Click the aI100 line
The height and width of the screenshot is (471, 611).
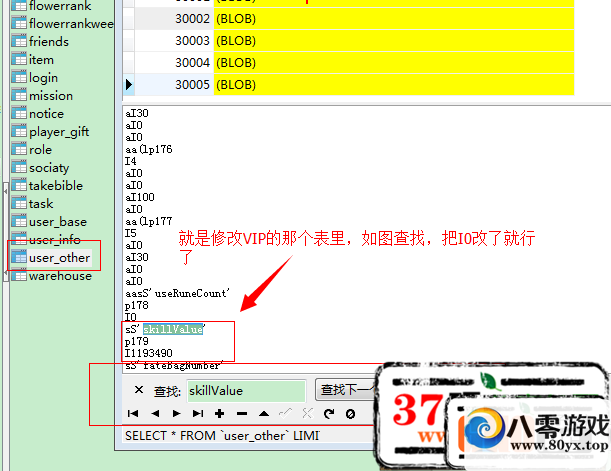click(x=140, y=197)
